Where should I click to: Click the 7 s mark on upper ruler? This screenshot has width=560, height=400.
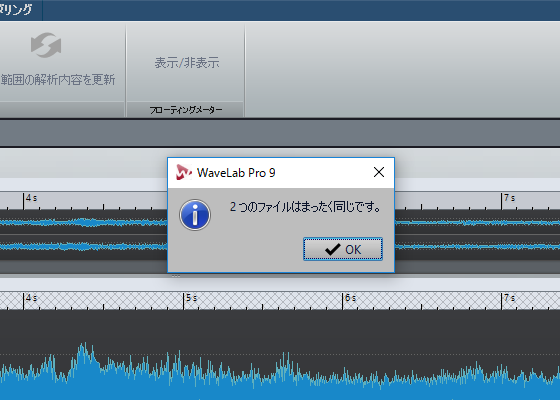pos(509,198)
